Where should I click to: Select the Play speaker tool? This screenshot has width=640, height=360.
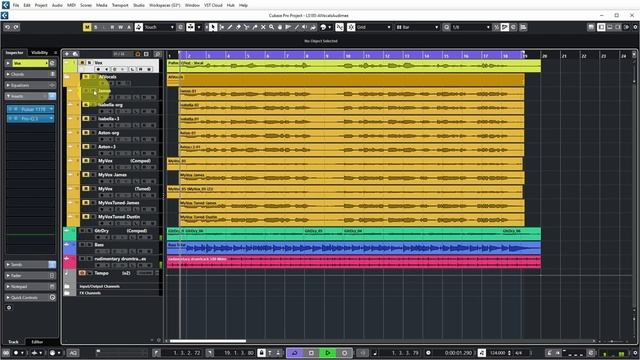304,27
